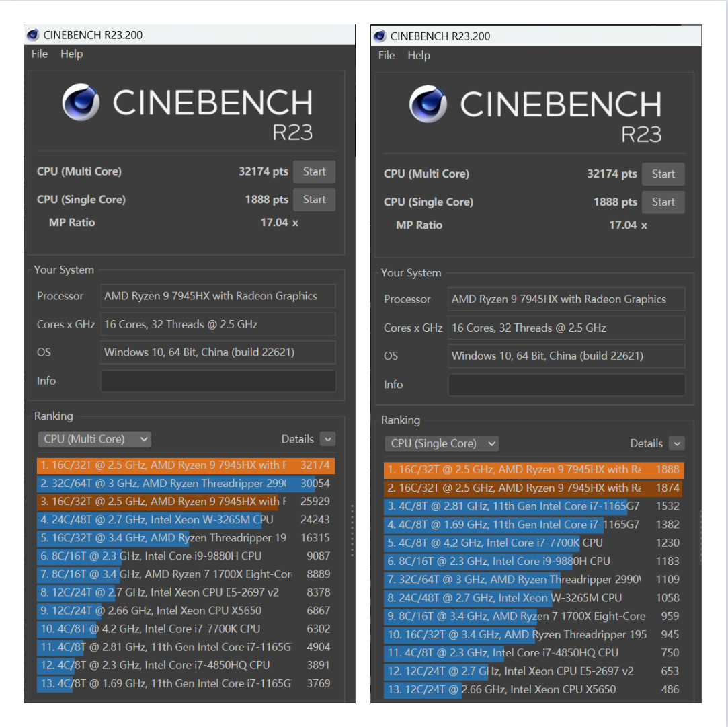Select i7-1165G7 row scoring 3769
The image size is (728, 727).
(186, 683)
